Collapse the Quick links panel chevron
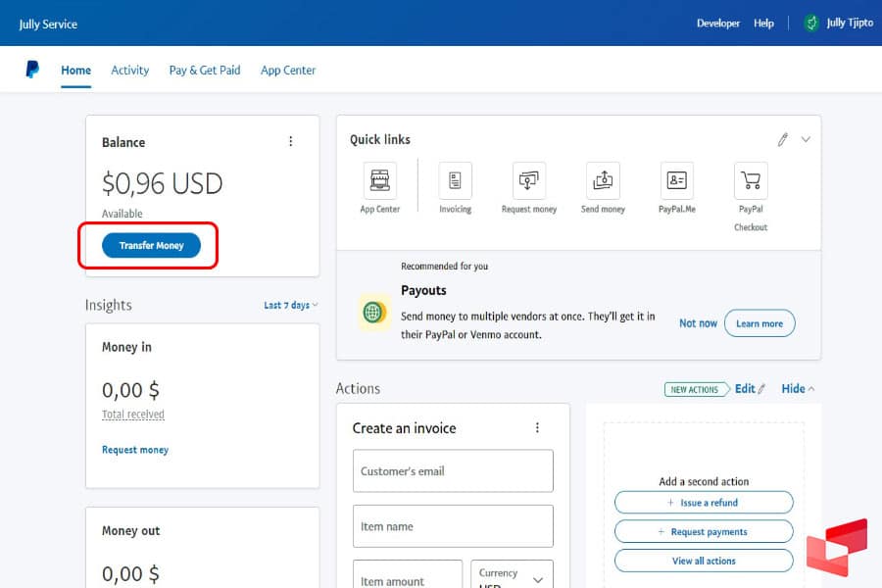The height and width of the screenshot is (588, 882). click(806, 140)
